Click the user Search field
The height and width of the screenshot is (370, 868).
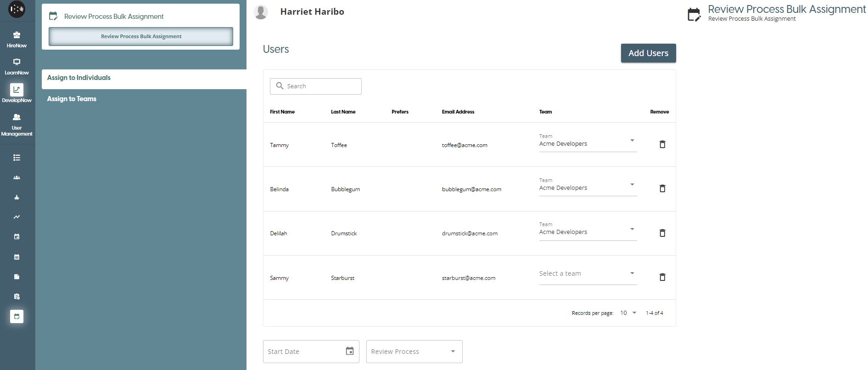(321, 86)
